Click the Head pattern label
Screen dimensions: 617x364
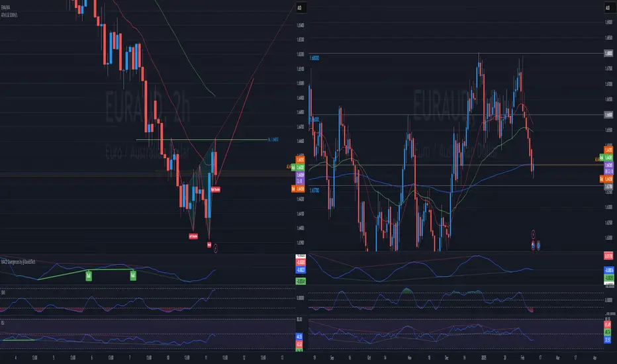point(209,245)
